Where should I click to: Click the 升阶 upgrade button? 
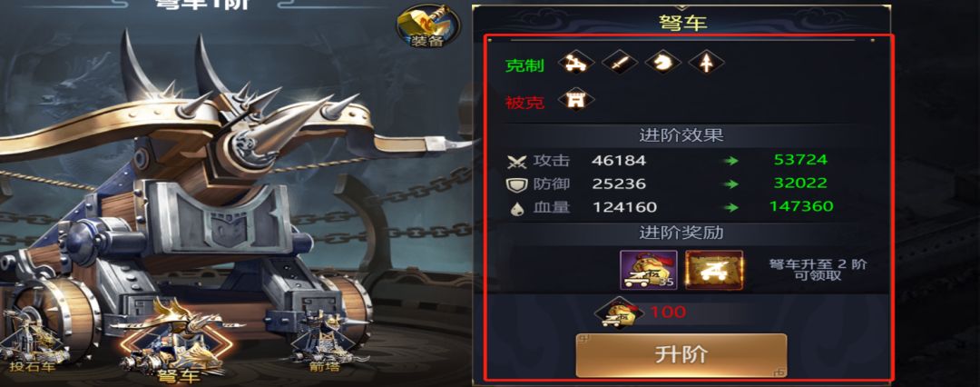(x=681, y=355)
